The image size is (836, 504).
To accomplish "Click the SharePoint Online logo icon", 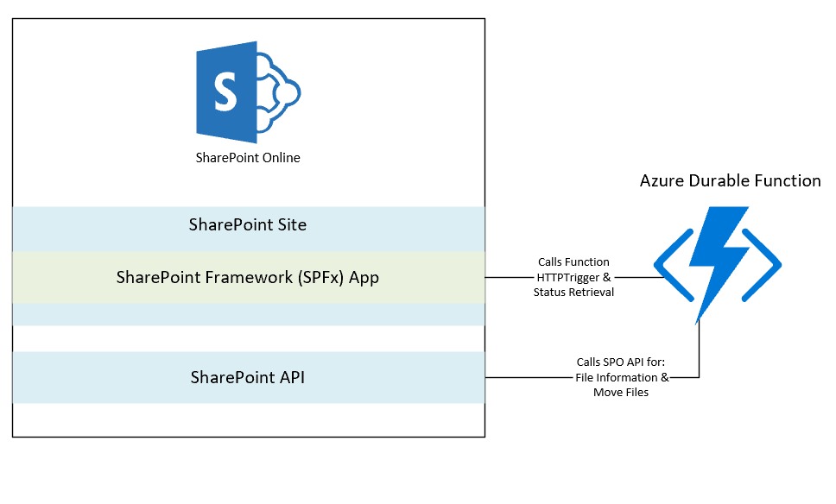I will click(249, 92).
